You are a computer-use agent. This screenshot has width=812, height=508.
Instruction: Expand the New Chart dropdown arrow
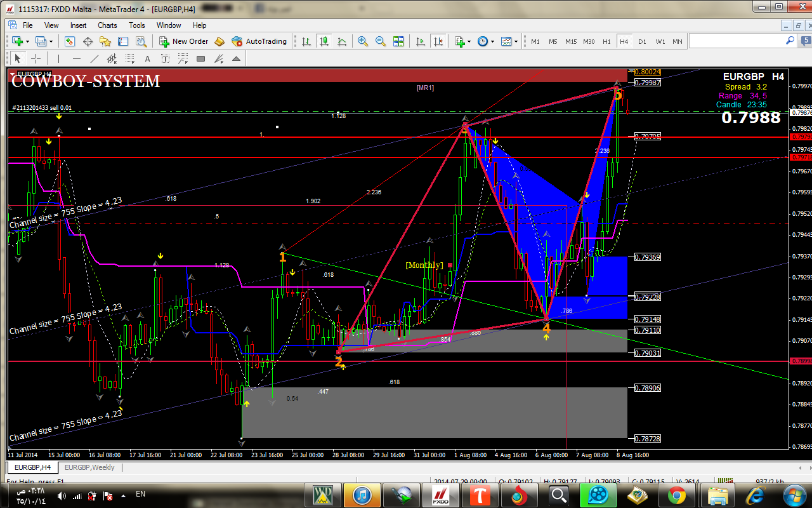pyautogui.click(x=27, y=41)
